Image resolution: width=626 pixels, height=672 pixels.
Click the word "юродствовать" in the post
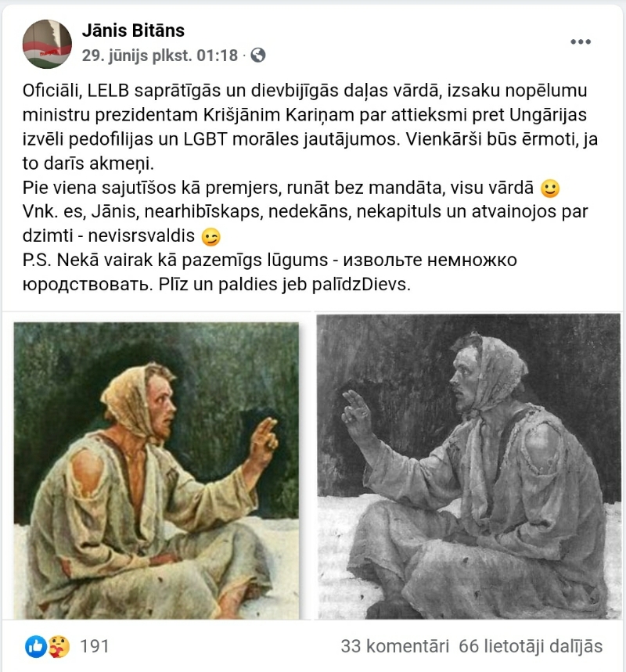coord(88,285)
